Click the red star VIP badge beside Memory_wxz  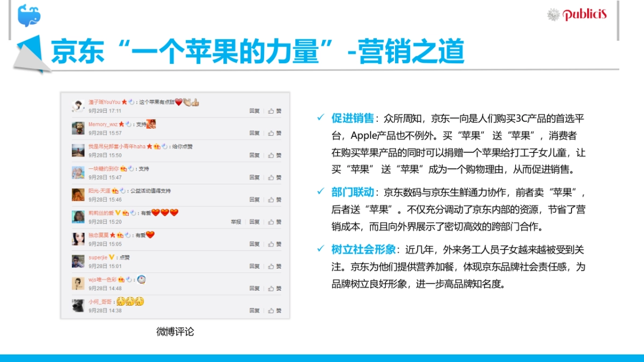pos(121,123)
